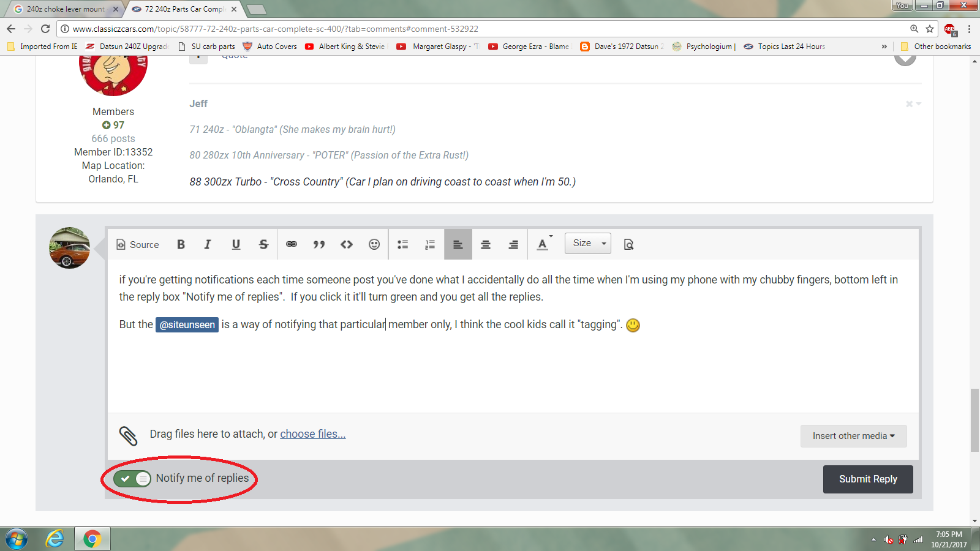Open the SU carb parts bookmark
The height and width of the screenshot is (551, 980).
206,47
